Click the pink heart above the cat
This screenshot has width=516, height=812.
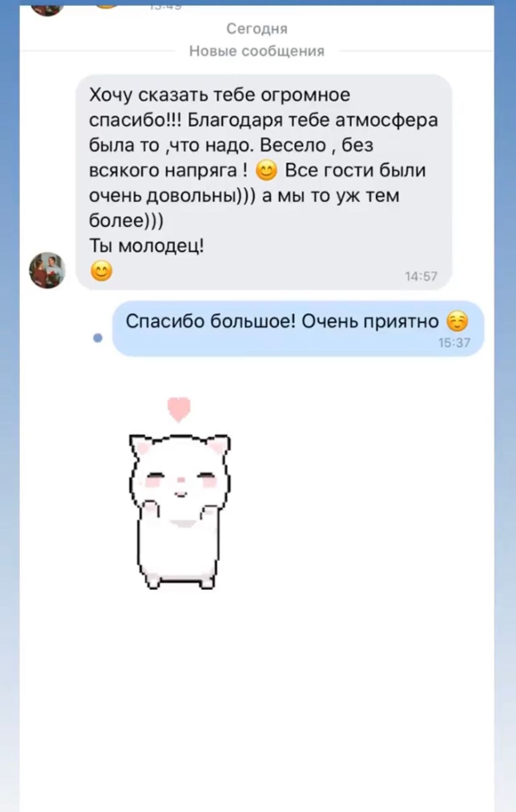point(179,410)
